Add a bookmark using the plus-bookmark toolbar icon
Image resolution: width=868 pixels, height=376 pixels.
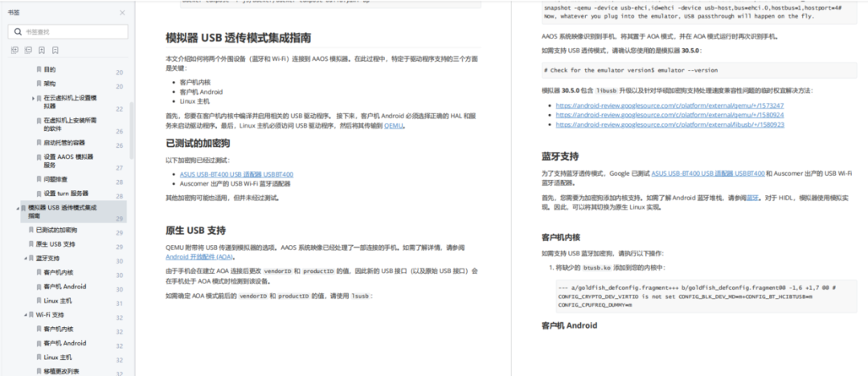(x=42, y=51)
